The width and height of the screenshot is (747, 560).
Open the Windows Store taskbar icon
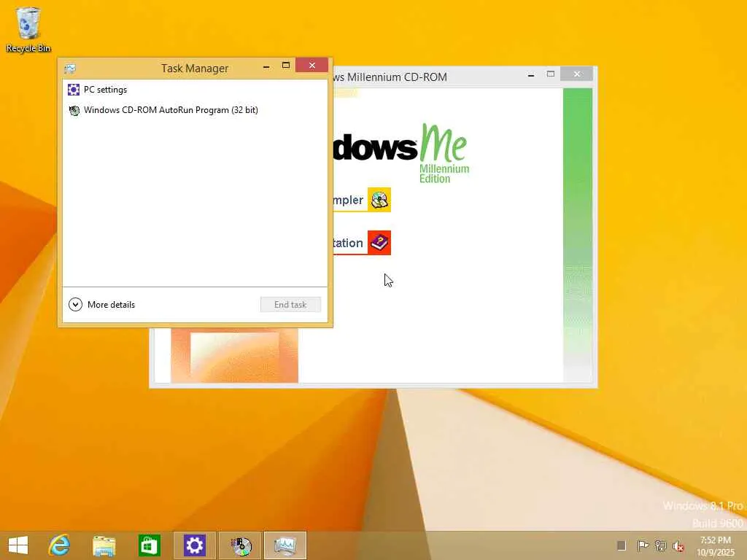point(149,545)
